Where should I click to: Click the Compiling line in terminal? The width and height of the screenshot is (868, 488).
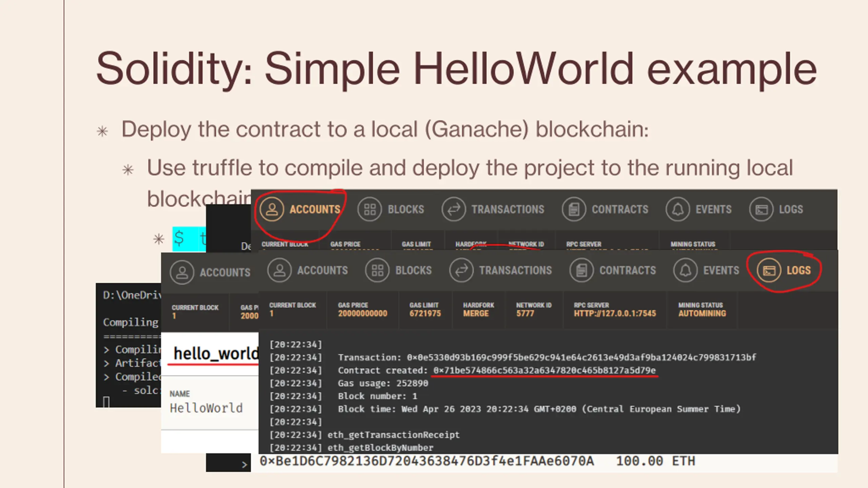pos(131,322)
